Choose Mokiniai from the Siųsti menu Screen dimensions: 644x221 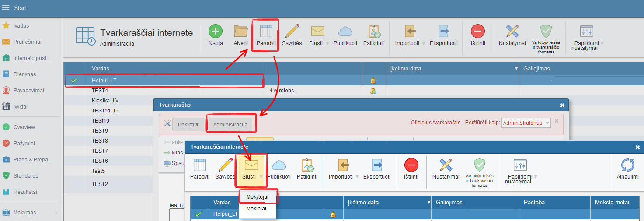256,209
